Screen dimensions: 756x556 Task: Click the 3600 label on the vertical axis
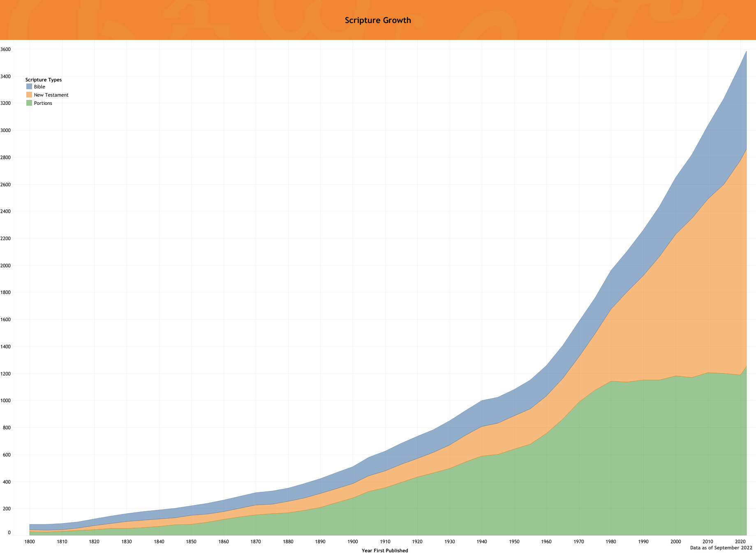[5, 49]
